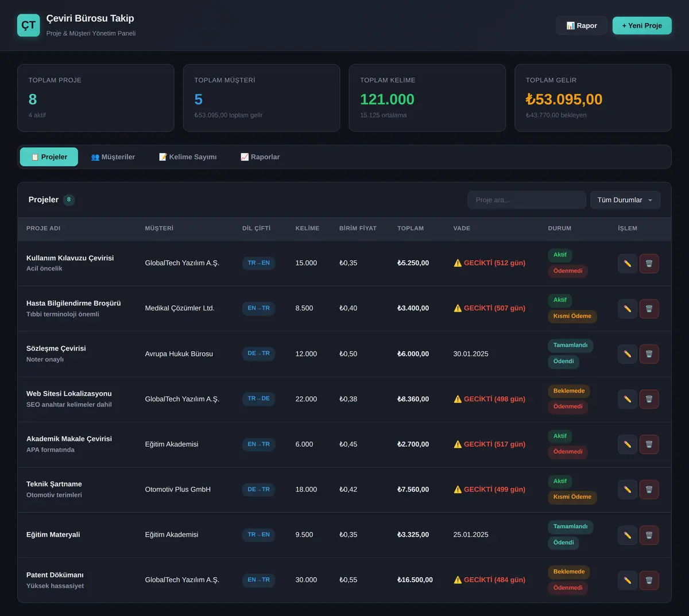
Task: Click the ₺16.500,00 total amount
Action: 415,580
